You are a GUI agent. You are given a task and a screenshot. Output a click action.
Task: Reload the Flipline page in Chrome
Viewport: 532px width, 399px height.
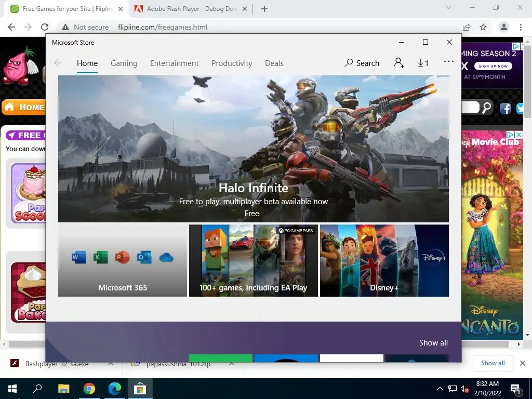click(45, 27)
